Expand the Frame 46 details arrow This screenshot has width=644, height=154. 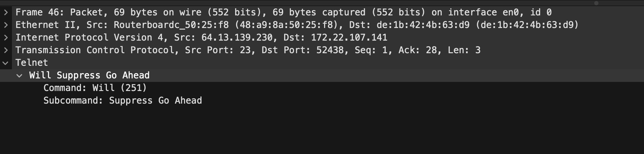[6, 13]
